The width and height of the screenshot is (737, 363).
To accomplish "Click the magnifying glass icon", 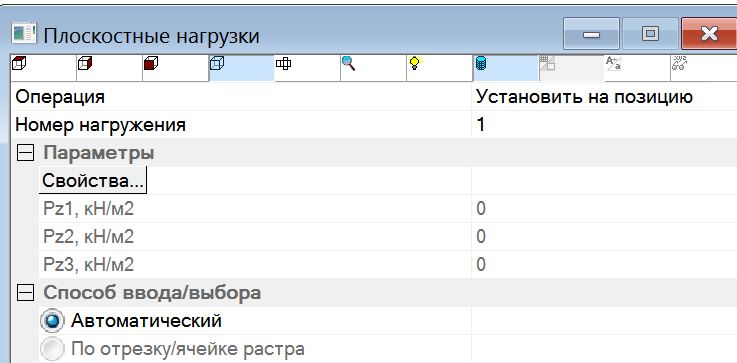I will coord(348,63).
